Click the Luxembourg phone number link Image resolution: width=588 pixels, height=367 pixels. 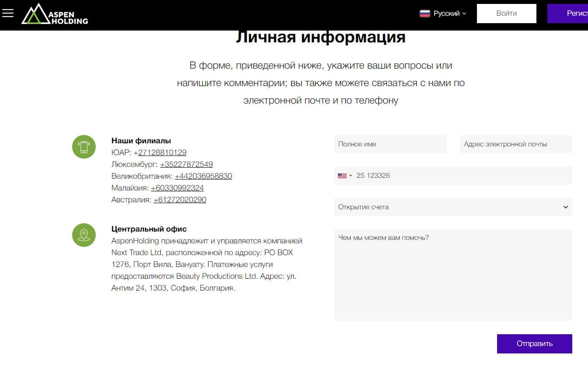(186, 164)
